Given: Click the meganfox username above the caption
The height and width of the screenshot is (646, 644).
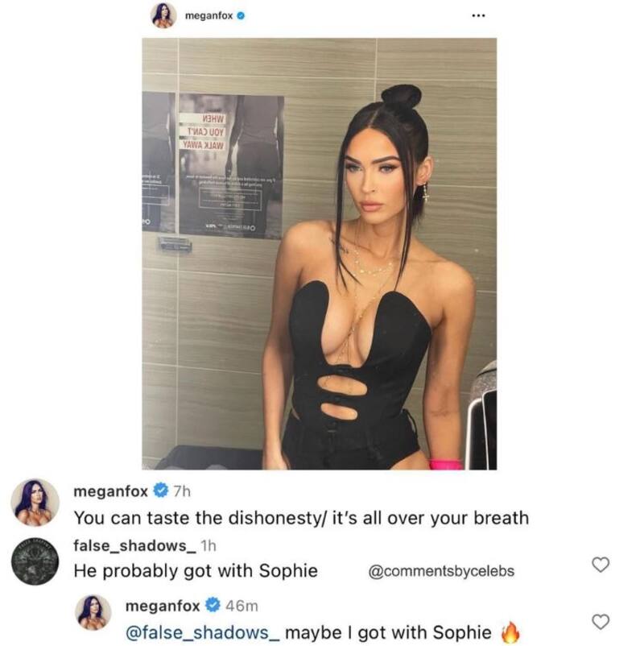Looking at the screenshot, I should pyautogui.click(x=110, y=491).
